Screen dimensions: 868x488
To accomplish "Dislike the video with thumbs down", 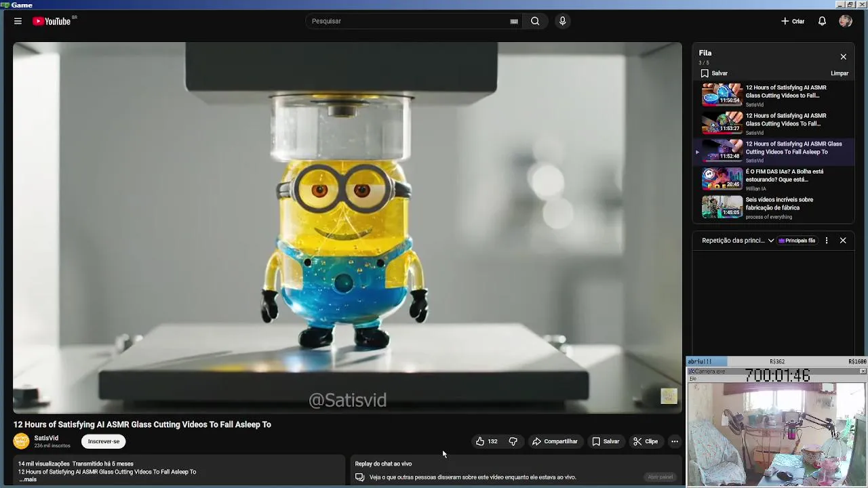I will pyautogui.click(x=513, y=441).
